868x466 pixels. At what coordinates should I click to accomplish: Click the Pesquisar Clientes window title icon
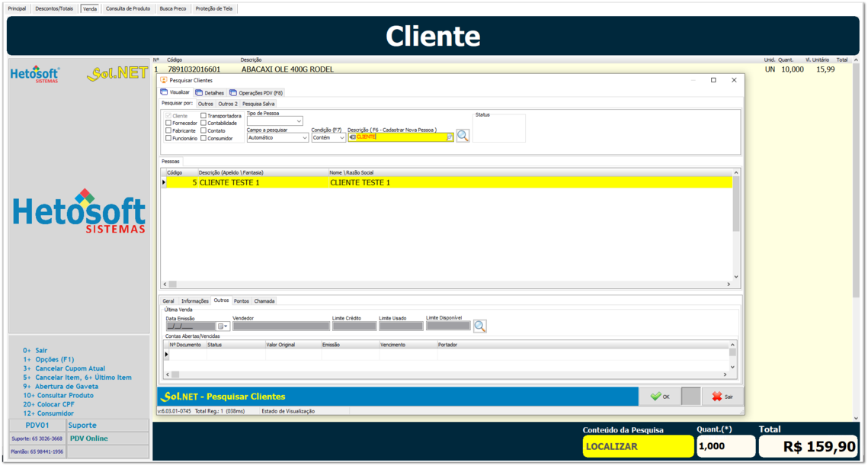pos(164,80)
